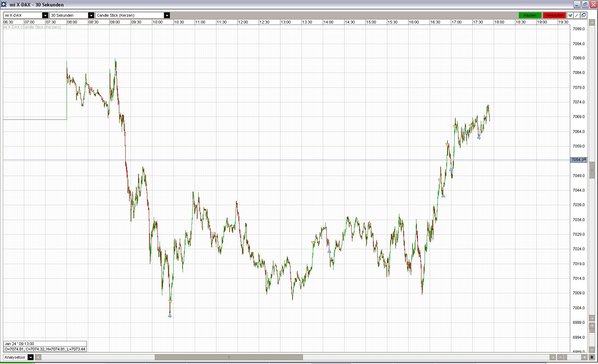Click the orange sell marker near 10:25 low

point(170,302)
